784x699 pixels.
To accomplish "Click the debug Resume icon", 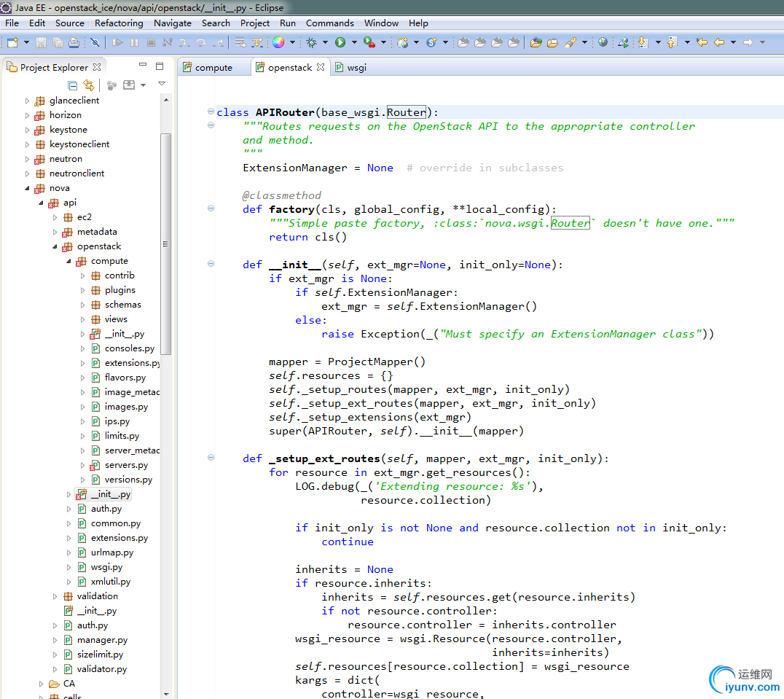I will click(117, 42).
